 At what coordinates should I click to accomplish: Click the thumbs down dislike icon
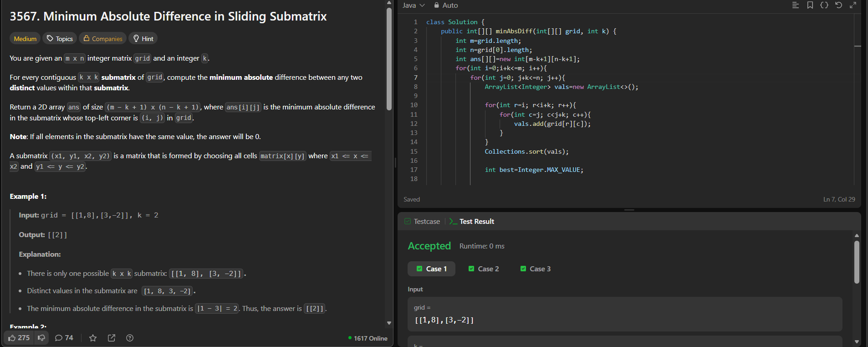41,338
